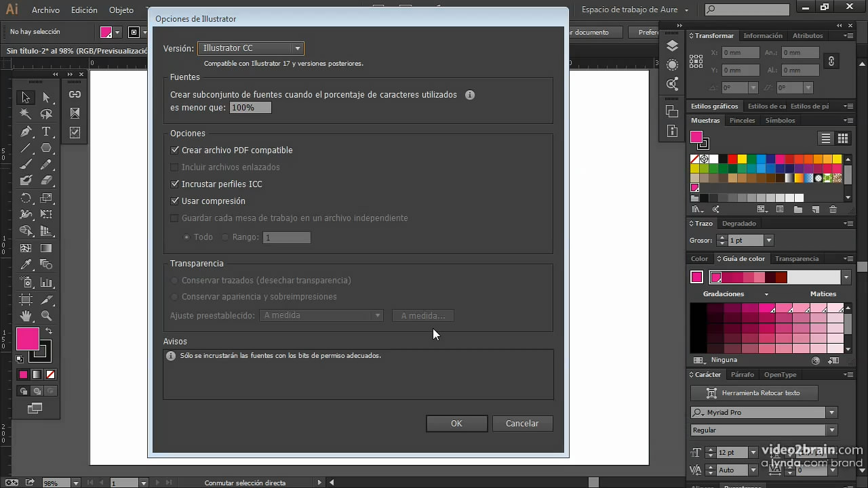Click the toolbar Fill color pink box
The image size is (868, 488).
point(28,339)
